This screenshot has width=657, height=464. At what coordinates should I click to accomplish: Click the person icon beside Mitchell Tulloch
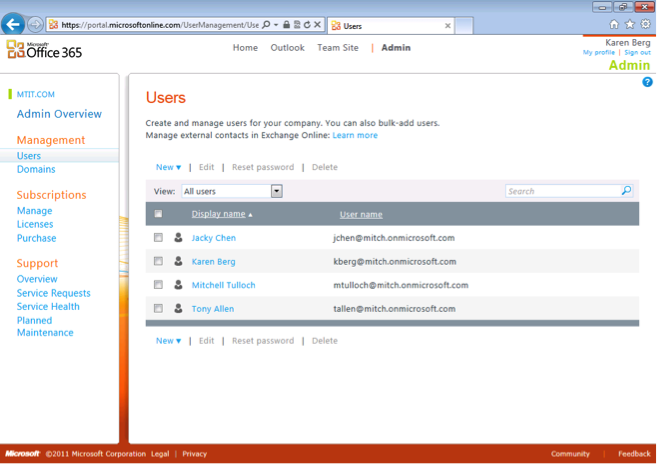pos(178,285)
